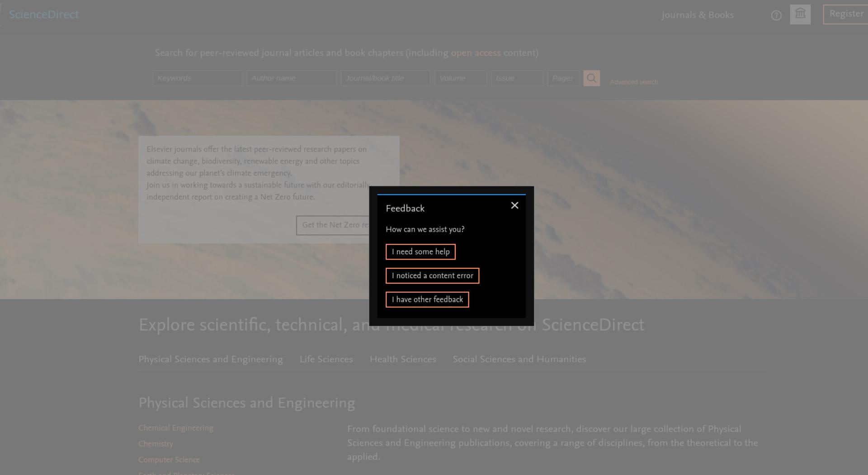Run search with the magnifier icon

(591, 78)
